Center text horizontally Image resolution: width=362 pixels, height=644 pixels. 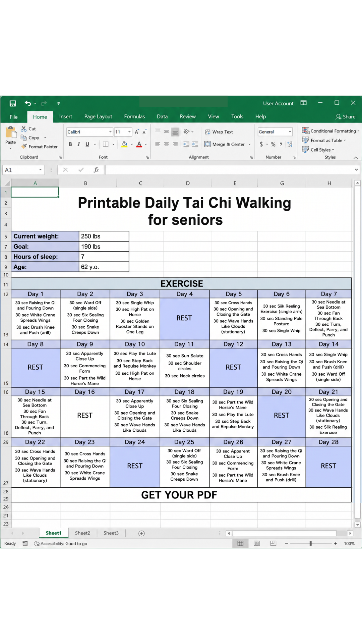pyautogui.click(x=166, y=144)
